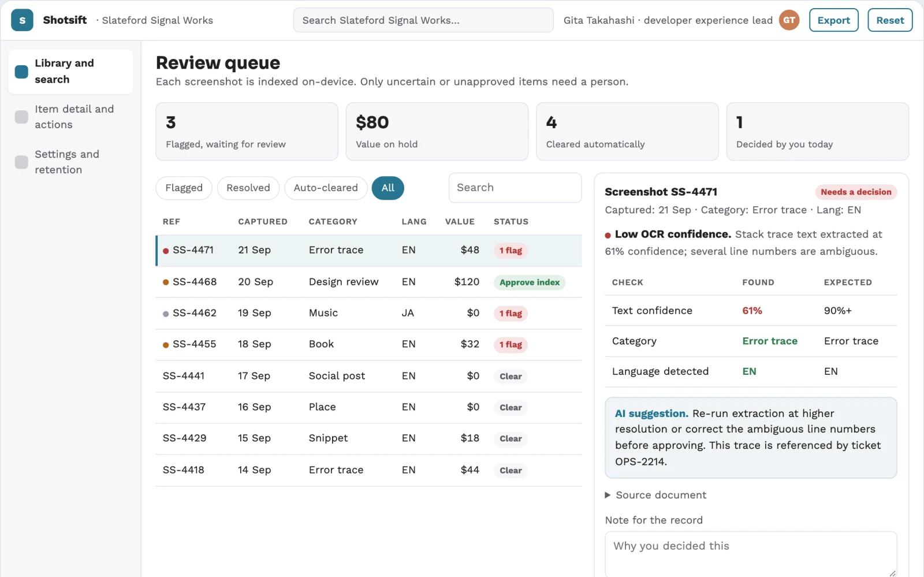Go to Item detail and actions
The image size is (924, 577).
coord(71,117)
